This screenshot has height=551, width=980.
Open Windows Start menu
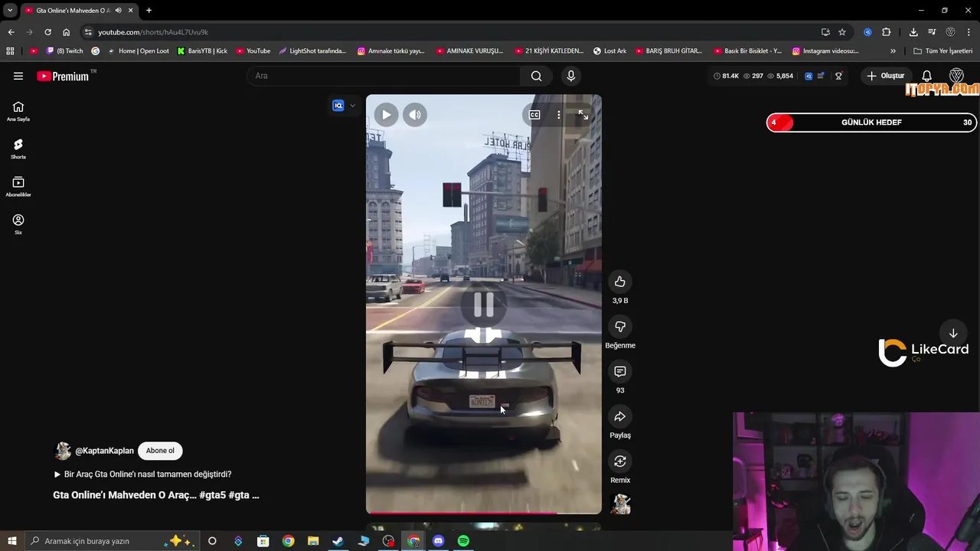coord(11,541)
